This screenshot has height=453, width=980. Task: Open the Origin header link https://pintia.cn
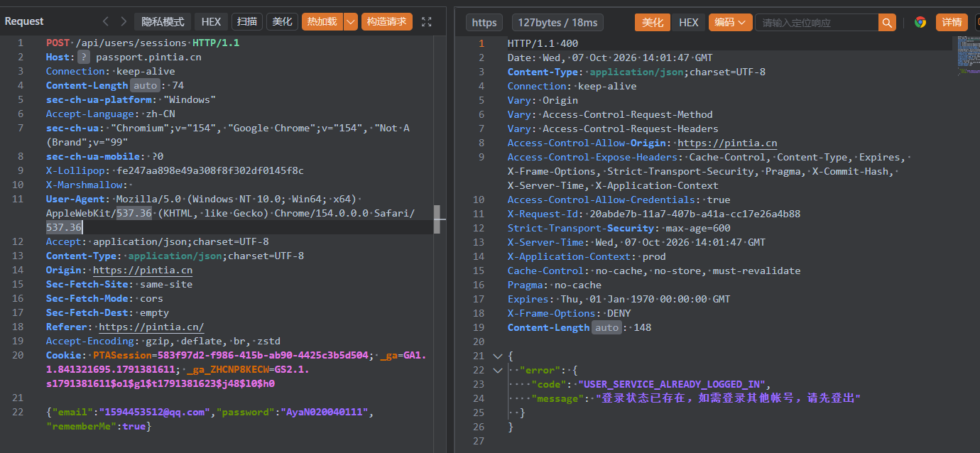[x=143, y=270]
